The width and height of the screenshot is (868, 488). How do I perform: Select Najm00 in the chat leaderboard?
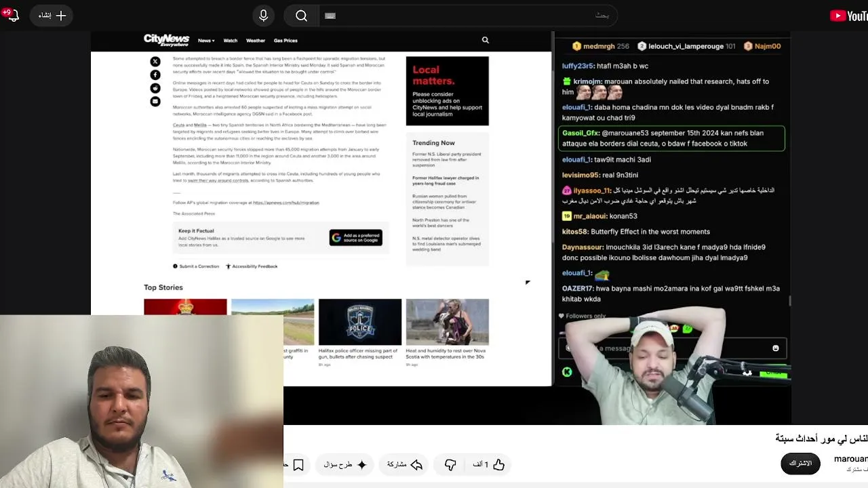(x=762, y=46)
